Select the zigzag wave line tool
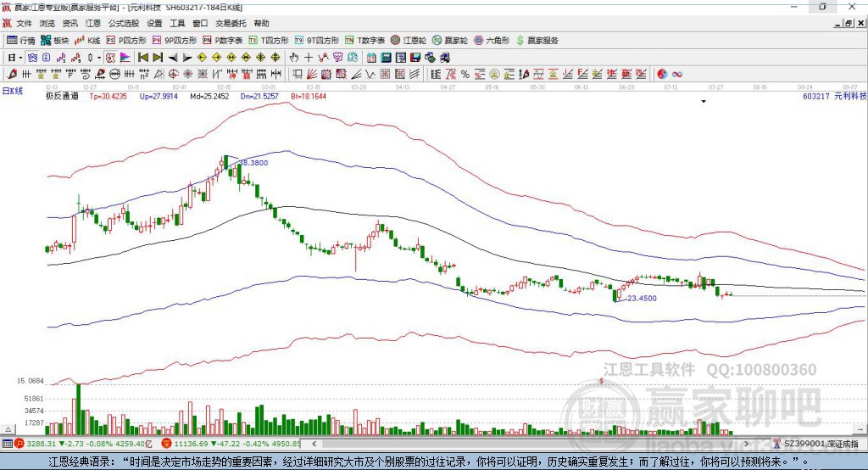This screenshot has height=470, width=868. [370, 74]
